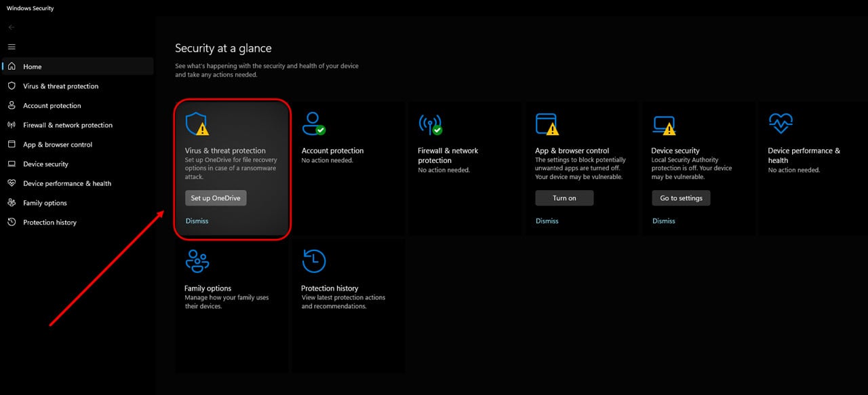Click the 'Security at a glance' heading

pos(223,48)
